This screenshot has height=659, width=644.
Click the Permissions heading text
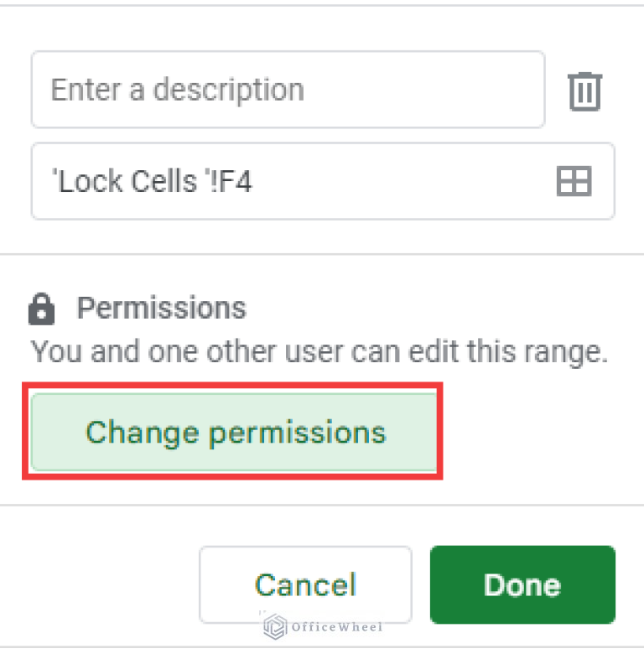pyautogui.click(x=161, y=309)
